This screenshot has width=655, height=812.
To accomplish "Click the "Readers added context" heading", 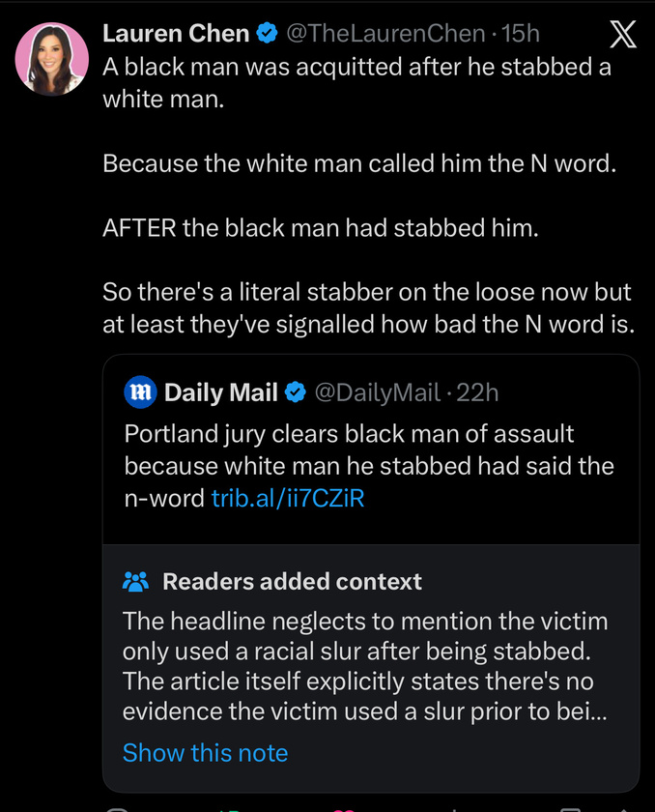I will coord(292,581).
